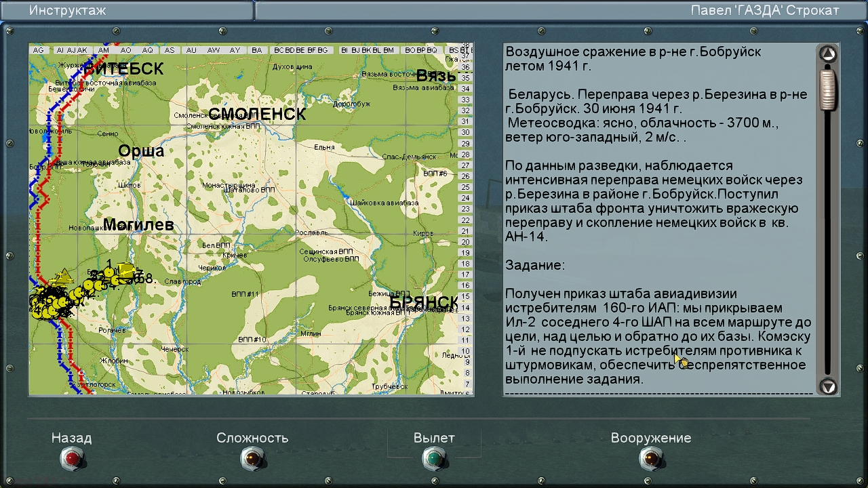Viewport: 868px width, 488px height.
Task: Click the Бел ВПП airstrip label
Action: [x=217, y=245]
